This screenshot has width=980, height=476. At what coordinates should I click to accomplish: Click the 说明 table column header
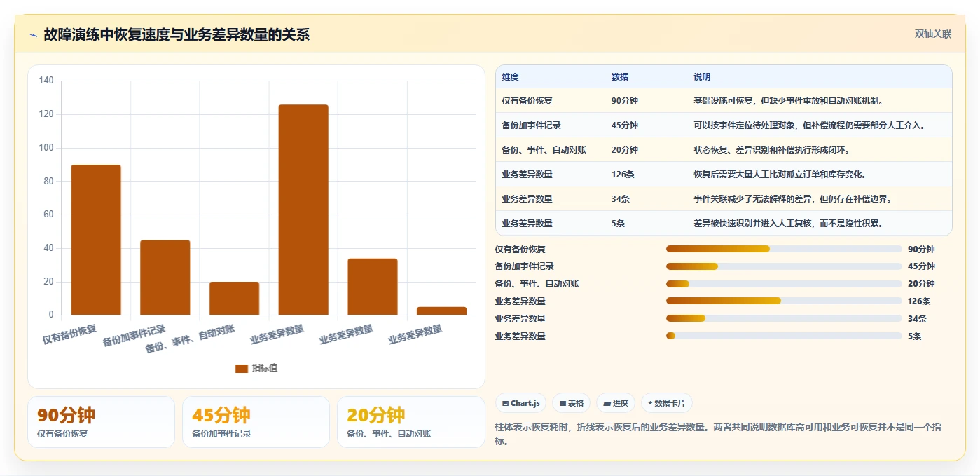[x=702, y=76]
